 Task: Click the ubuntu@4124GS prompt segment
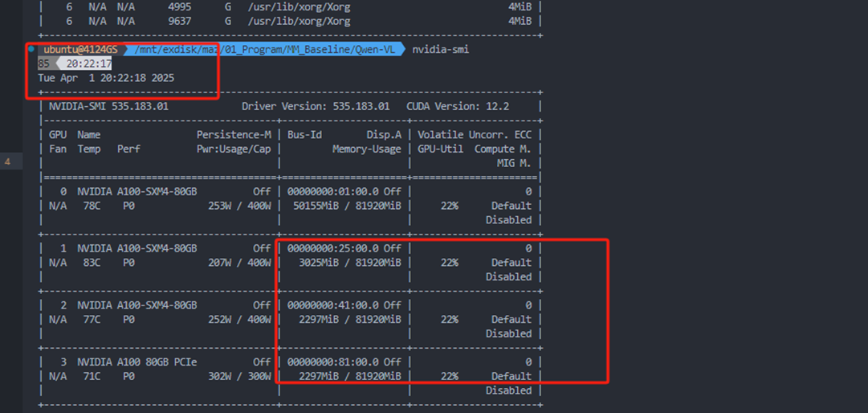(80, 50)
